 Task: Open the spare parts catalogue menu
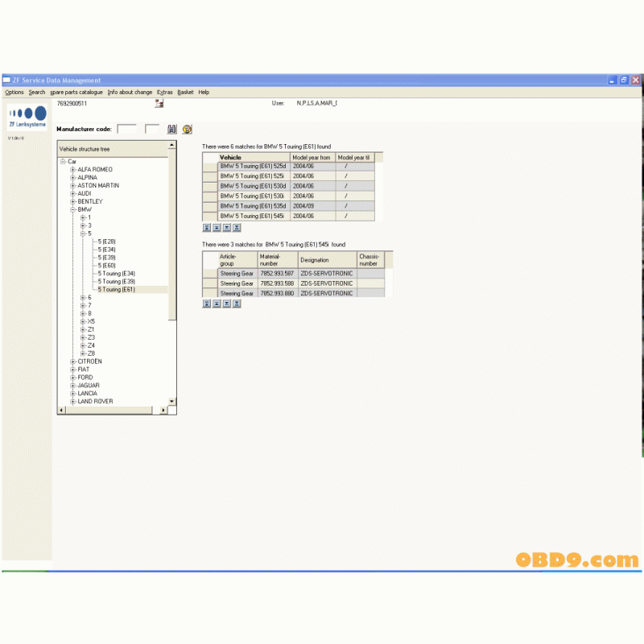tap(76, 93)
